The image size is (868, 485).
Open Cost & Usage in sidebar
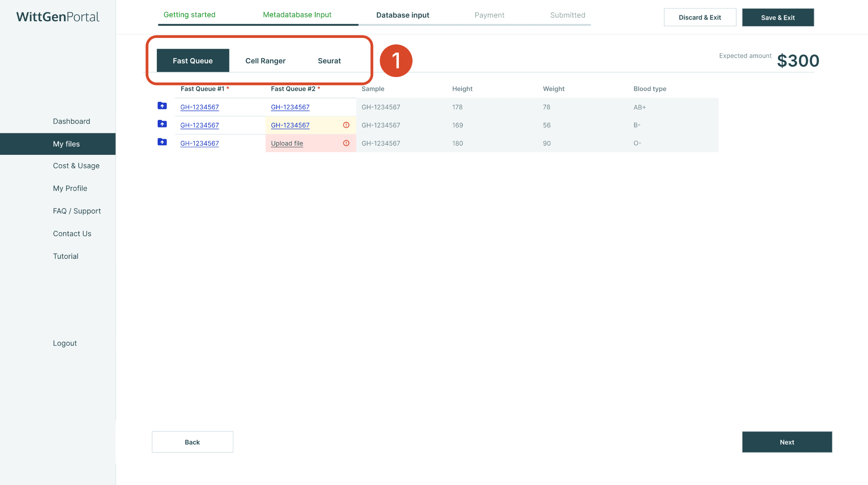76,166
